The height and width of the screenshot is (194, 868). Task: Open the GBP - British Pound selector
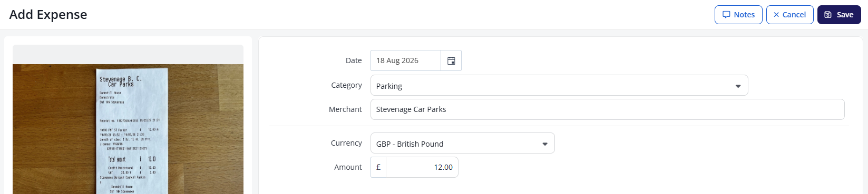pos(463,143)
